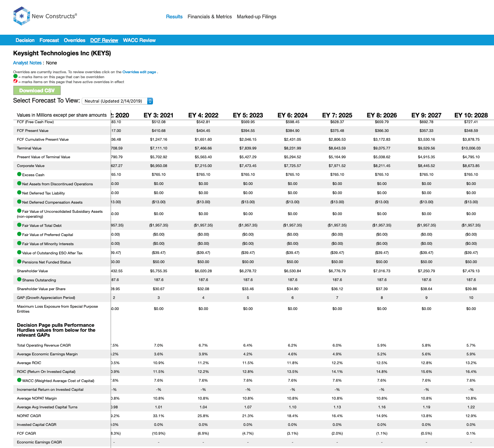This screenshot has width=494, height=448.
Task: Click the FCF CAGR row label
Action: coord(26,434)
